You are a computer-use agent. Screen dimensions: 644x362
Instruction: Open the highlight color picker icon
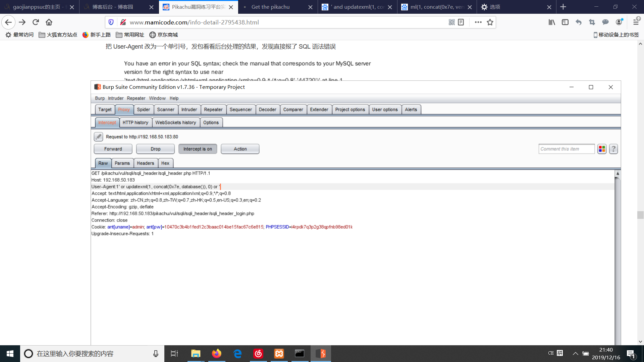pos(602,149)
